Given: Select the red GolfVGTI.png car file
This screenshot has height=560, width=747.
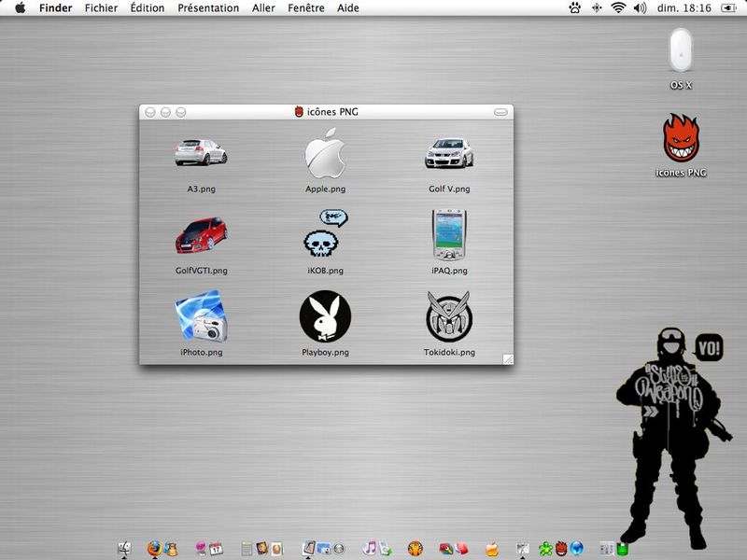Looking at the screenshot, I should [201, 235].
